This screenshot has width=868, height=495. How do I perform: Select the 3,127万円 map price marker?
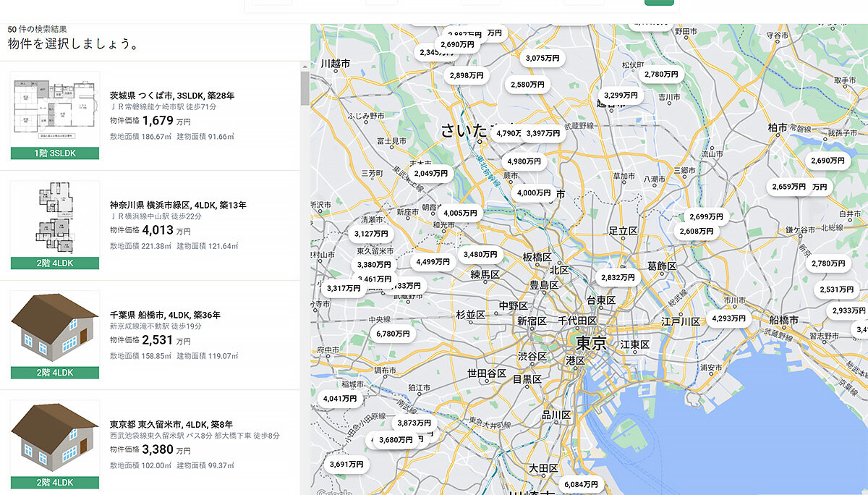click(x=372, y=234)
